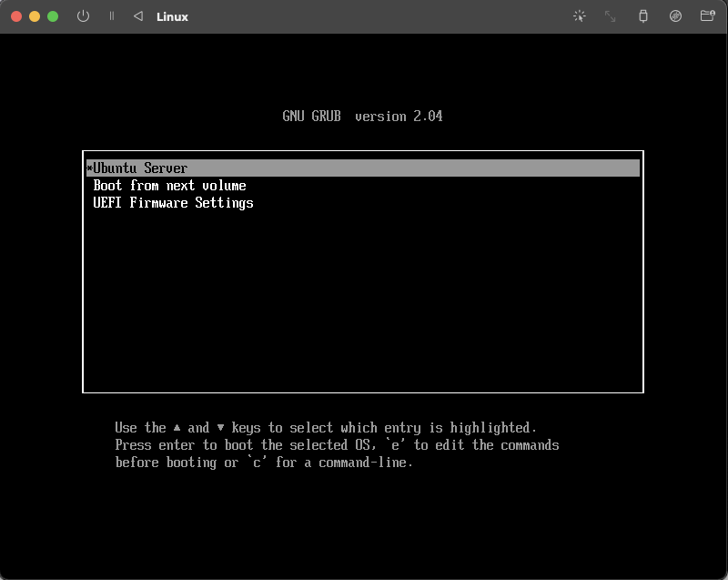This screenshot has height=580, width=728.
Task: Click the Linux window title
Action: click(x=172, y=16)
